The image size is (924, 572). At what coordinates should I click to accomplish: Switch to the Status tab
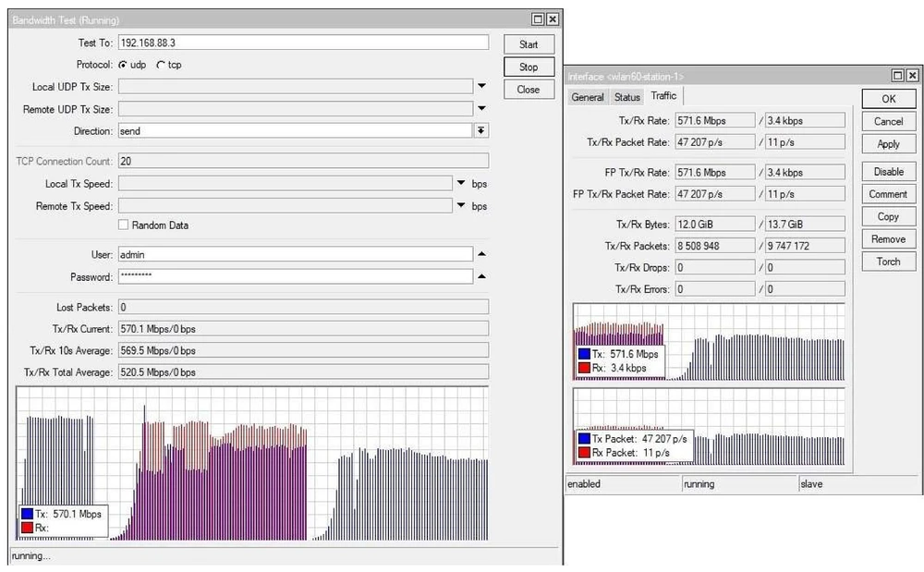pos(627,96)
